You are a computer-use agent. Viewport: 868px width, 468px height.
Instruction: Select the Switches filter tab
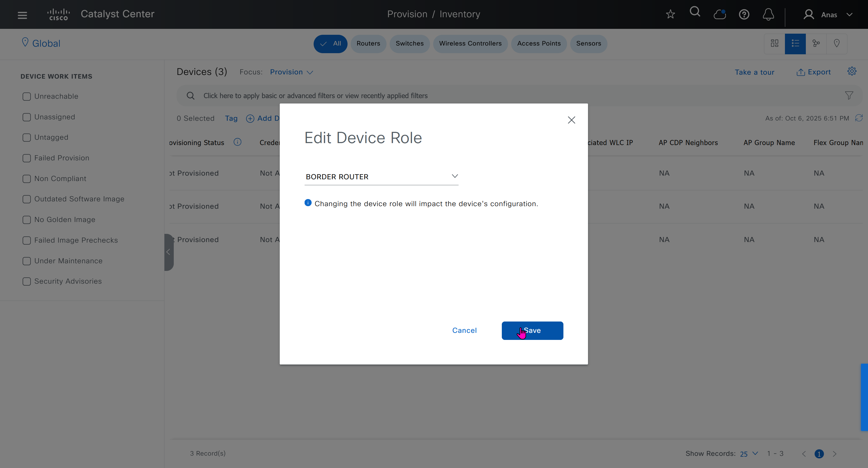[409, 44]
